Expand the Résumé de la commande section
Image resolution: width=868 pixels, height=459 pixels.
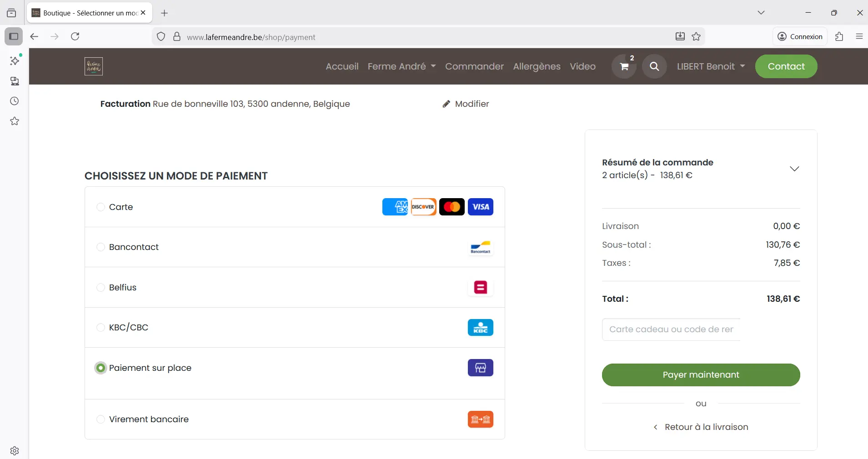coord(794,169)
